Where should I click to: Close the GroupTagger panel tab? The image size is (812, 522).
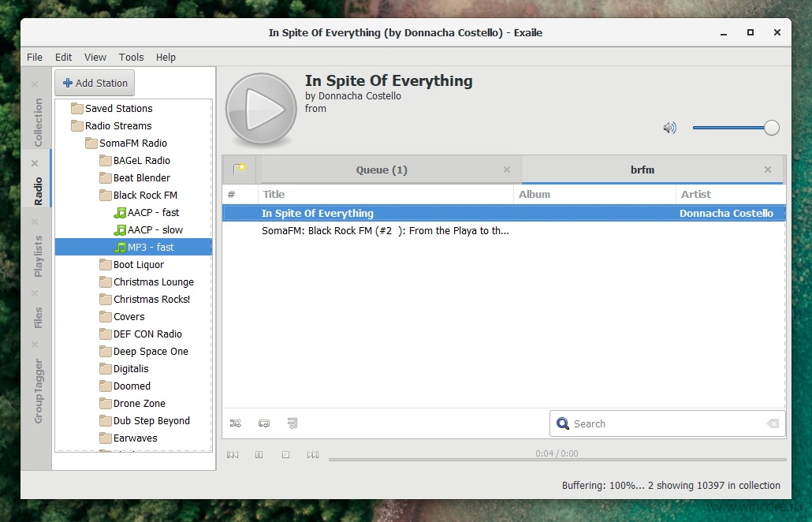[35, 345]
